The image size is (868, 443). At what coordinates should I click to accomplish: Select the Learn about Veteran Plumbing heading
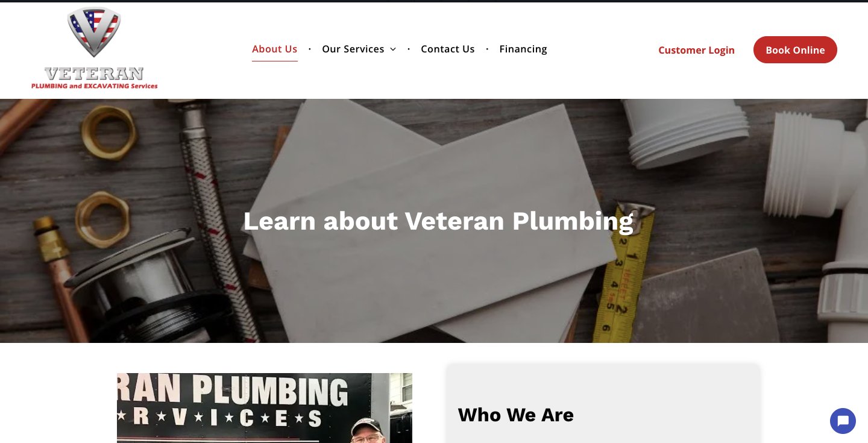[438, 221]
